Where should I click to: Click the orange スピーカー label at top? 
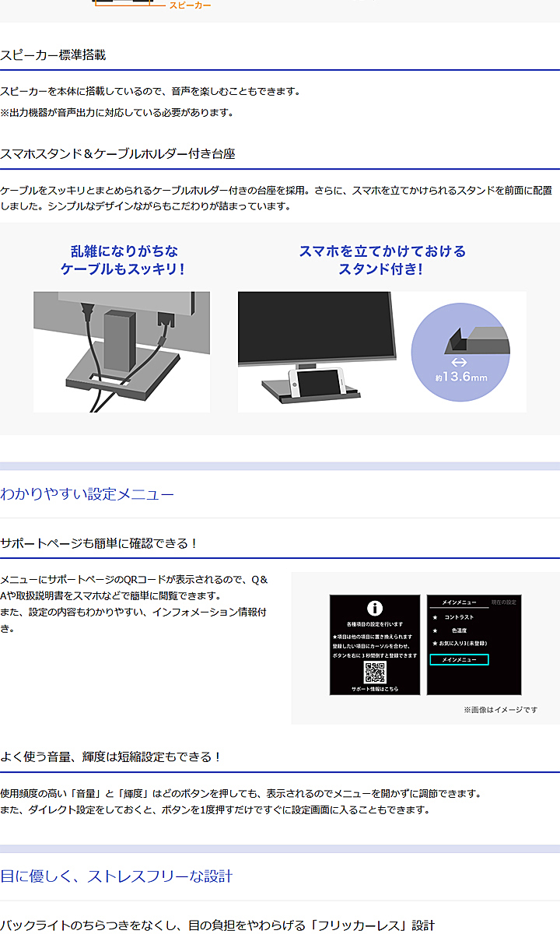[190, 5]
